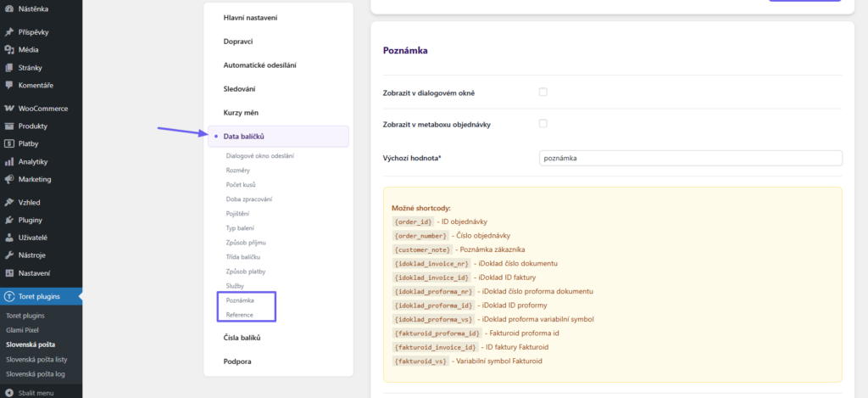Click the Možné shortcody heading text
Viewport: 868px width, 398px height.
420,209
